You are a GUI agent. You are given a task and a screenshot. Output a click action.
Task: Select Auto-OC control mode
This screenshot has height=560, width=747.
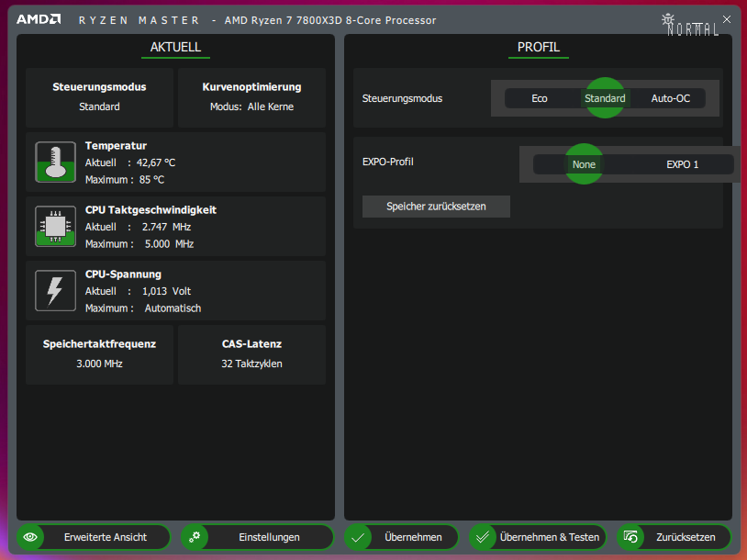[670, 98]
